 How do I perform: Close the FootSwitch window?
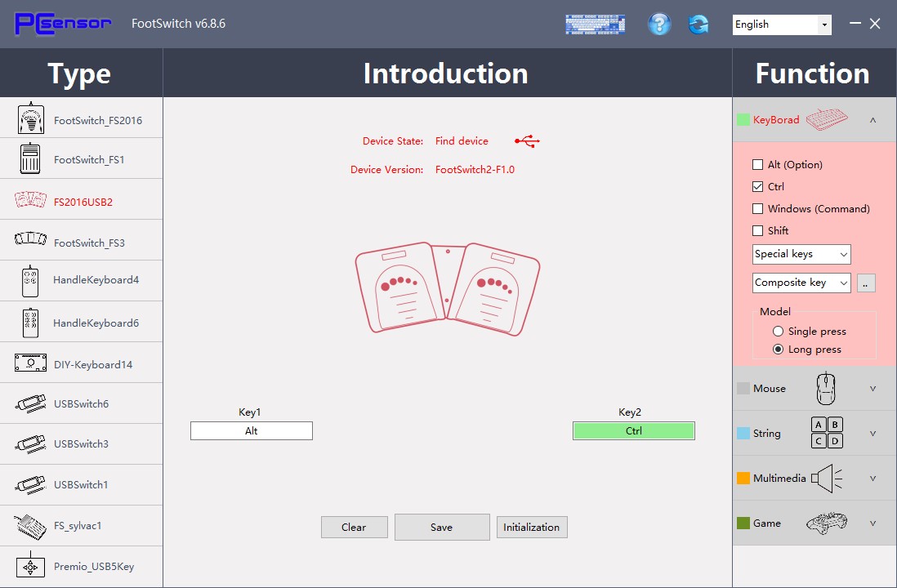pos(875,24)
